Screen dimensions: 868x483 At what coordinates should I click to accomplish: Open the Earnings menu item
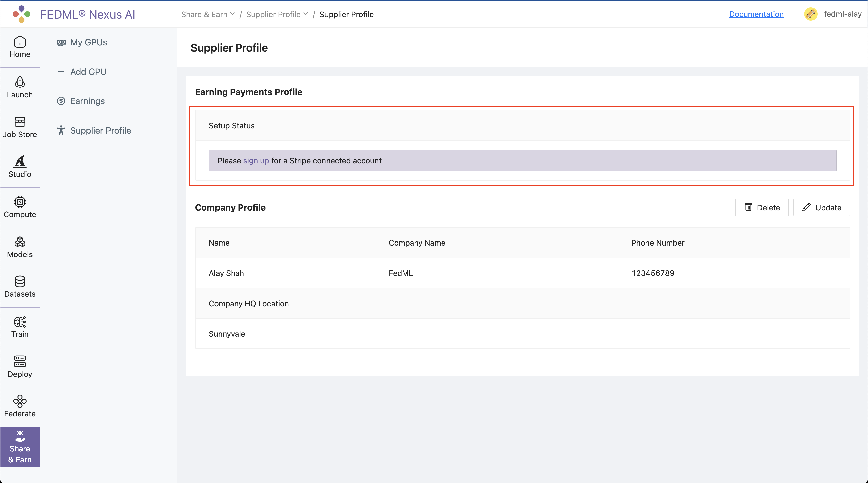click(x=87, y=101)
